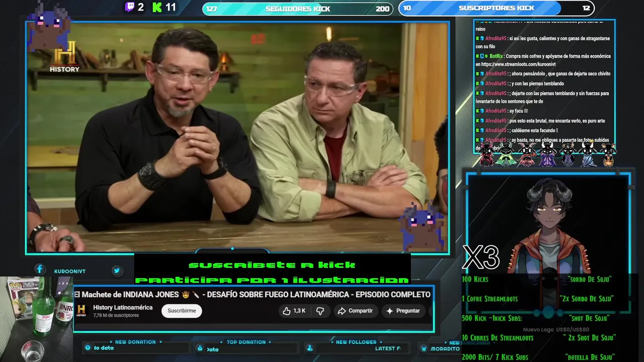644x362 pixels.
Task: Click the thumbs-up like icon
Action: point(286,311)
